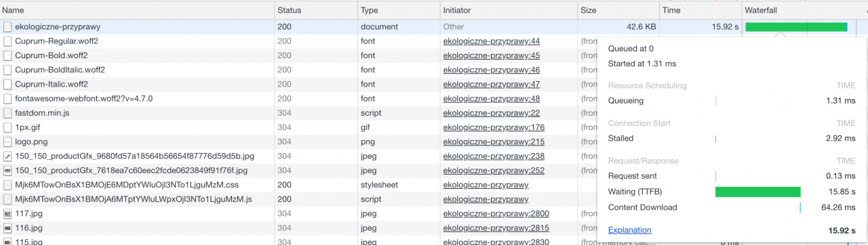The width and height of the screenshot is (868, 245).
Task: Click the file icon beside ekologiczne-przyprawy
Action: (x=7, y=27)
